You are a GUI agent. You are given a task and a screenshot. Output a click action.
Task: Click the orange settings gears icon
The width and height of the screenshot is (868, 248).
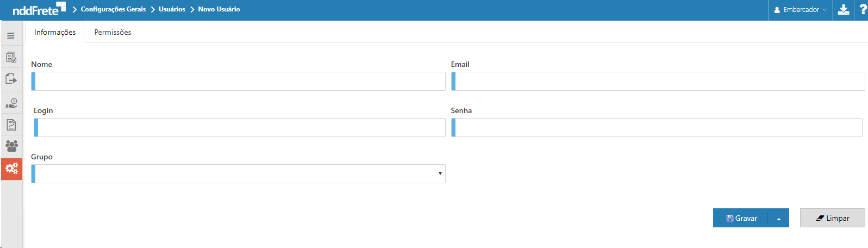coord(11,169)
